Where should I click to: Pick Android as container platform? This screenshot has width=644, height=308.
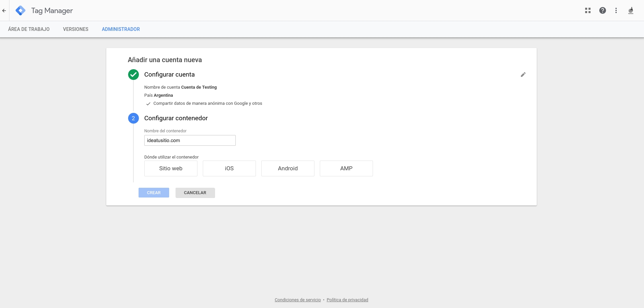[x=288, y=168]
